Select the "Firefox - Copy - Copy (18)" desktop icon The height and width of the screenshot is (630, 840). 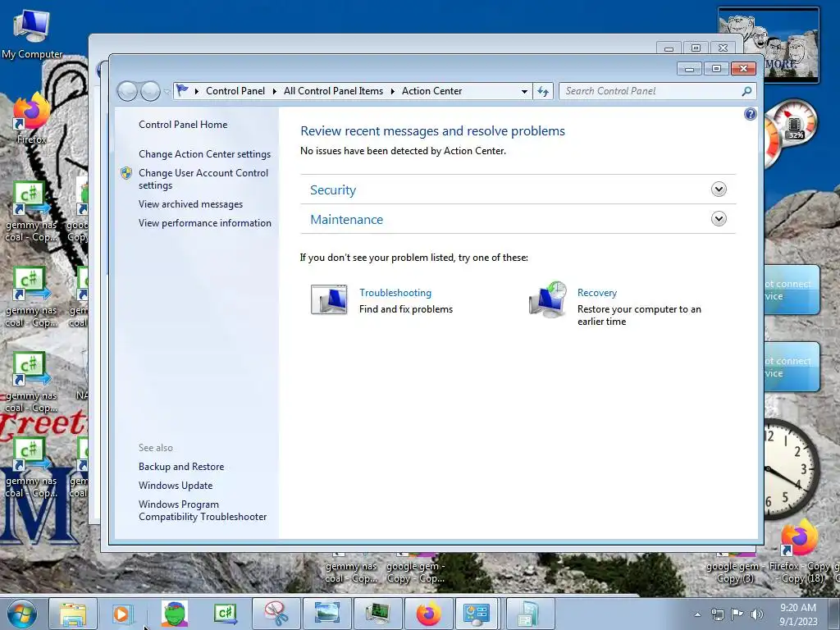(801, 553)
